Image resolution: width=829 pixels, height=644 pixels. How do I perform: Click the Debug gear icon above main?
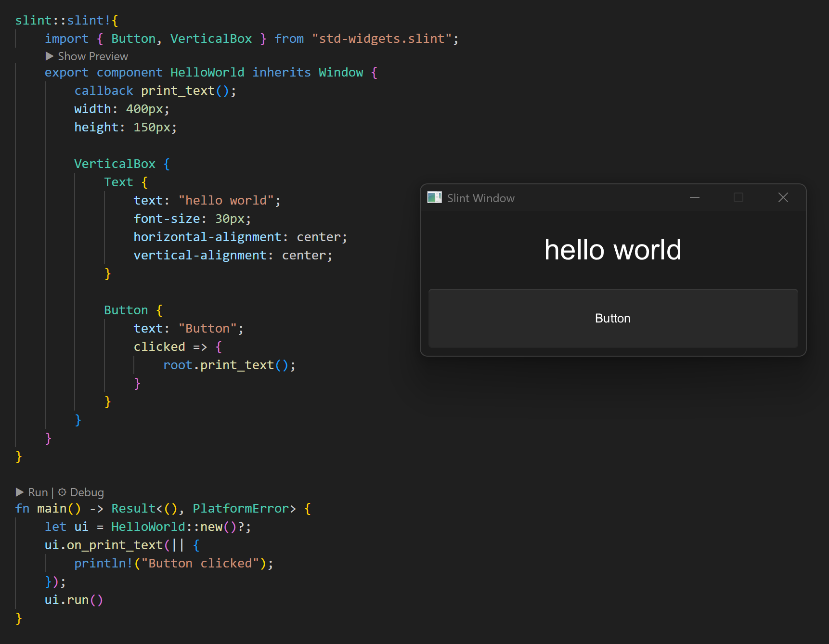62,492
